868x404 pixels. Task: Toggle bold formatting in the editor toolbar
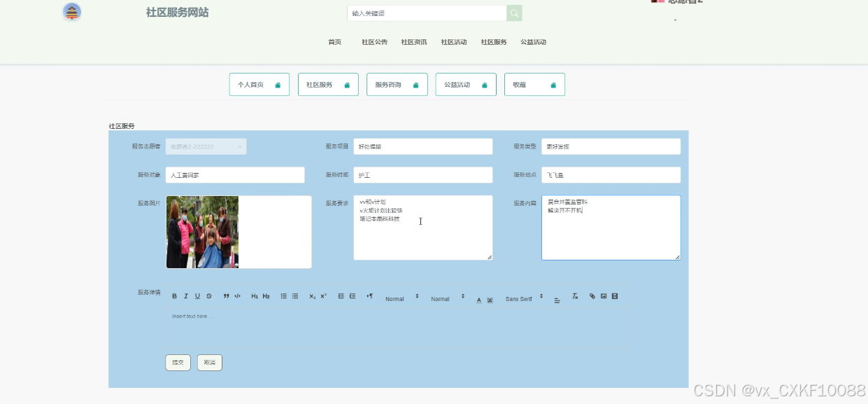pyautogui.click(x=175, y=296)
